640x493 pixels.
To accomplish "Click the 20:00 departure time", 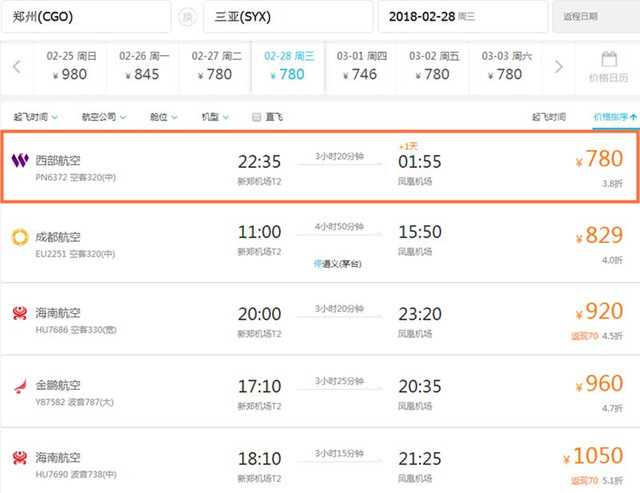I will pyautogui.click(x=260, y=314).
